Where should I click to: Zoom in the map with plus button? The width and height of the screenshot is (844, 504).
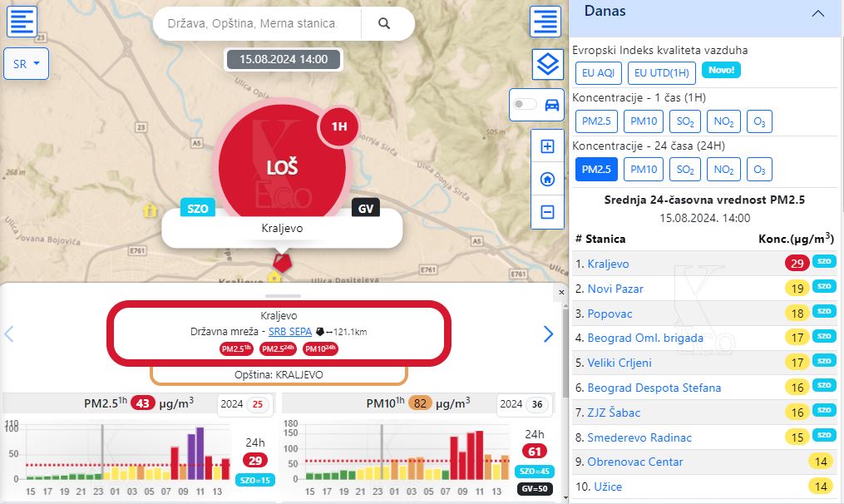tap(547, 146)
